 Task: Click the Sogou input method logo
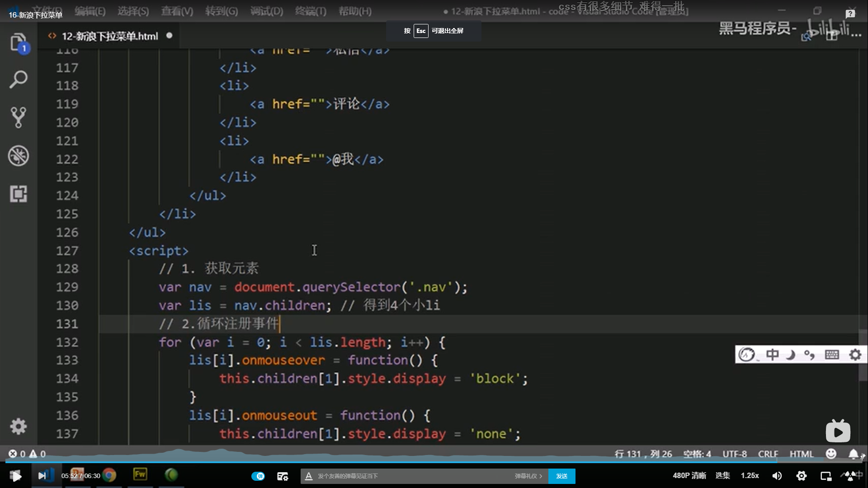click(747, 355)
